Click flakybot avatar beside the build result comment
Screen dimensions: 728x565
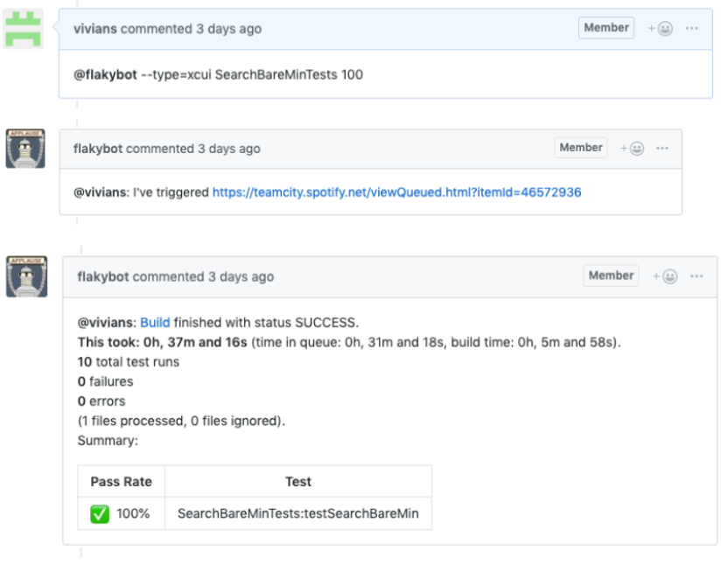point(25,277)
